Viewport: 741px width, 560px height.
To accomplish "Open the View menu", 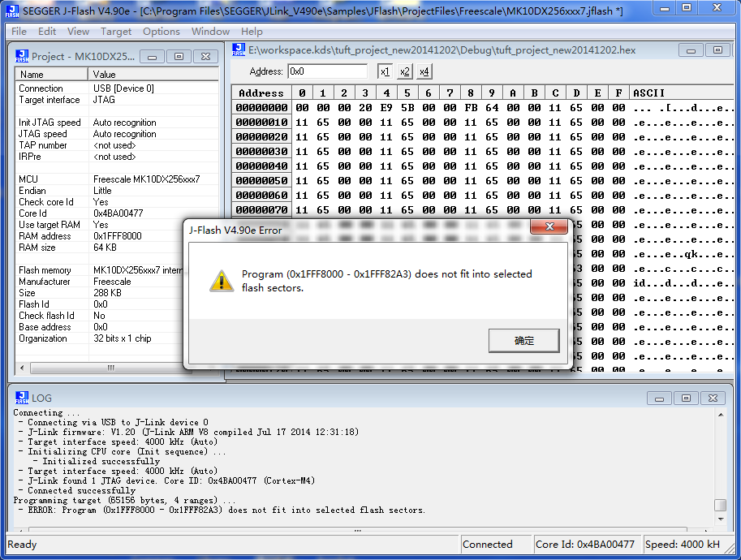I will point(78,31).
